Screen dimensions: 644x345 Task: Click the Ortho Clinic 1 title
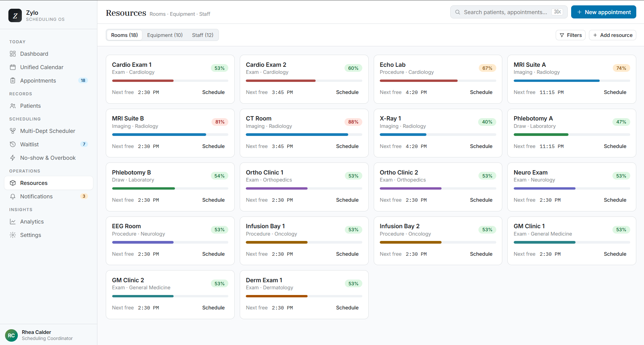(x=265, y=172)
